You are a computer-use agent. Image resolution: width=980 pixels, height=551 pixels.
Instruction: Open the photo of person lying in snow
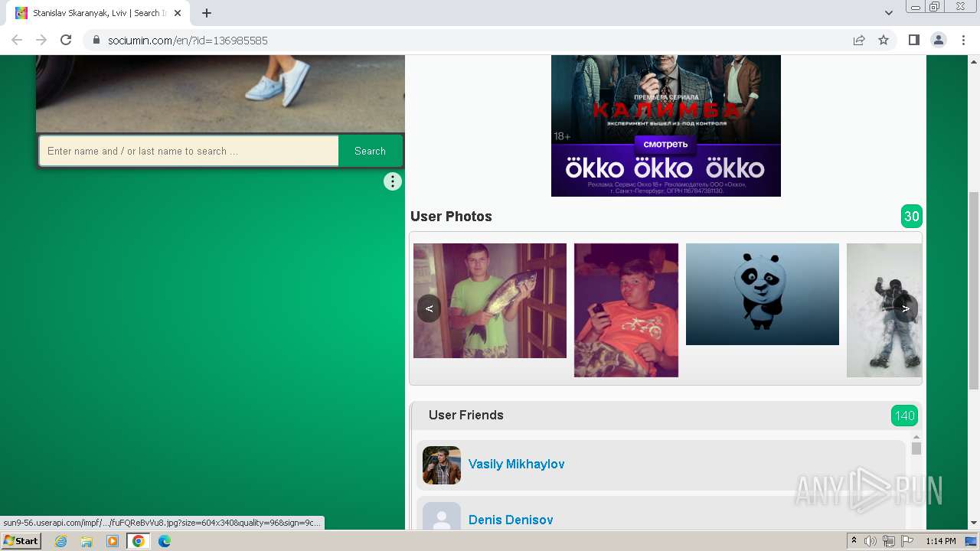coord(884,310)
